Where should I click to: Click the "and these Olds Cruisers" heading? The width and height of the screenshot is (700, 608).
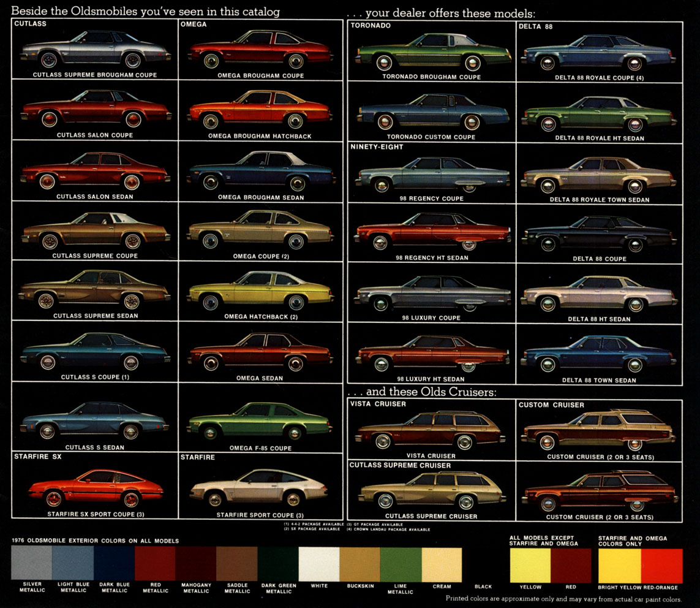[x=422, y=392]
